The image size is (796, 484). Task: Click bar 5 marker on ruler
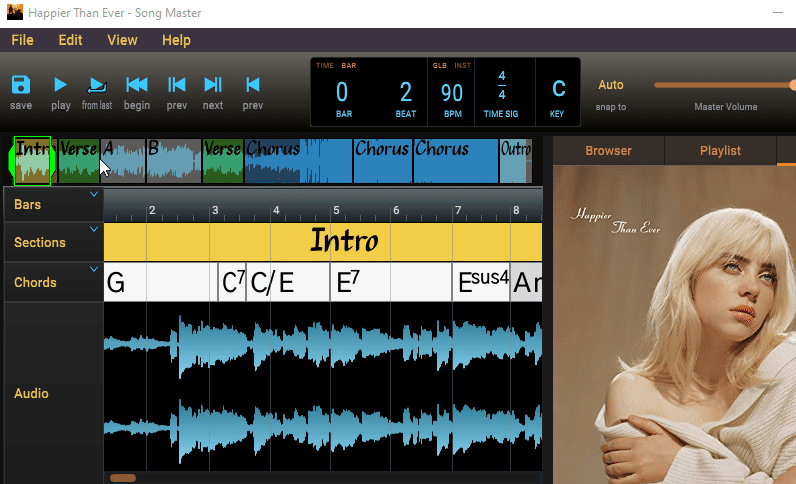(336, 210)
